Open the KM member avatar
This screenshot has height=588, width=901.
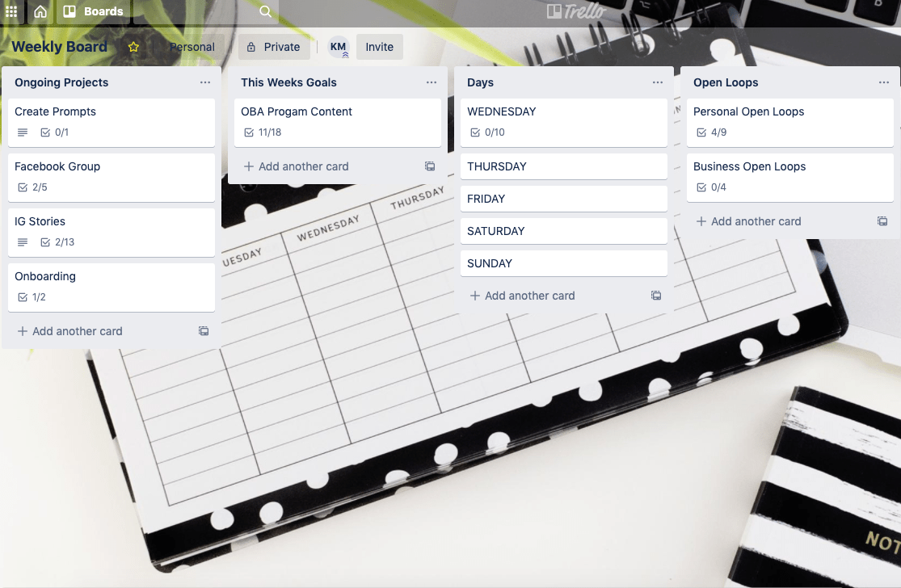click(x=339, y=47)
